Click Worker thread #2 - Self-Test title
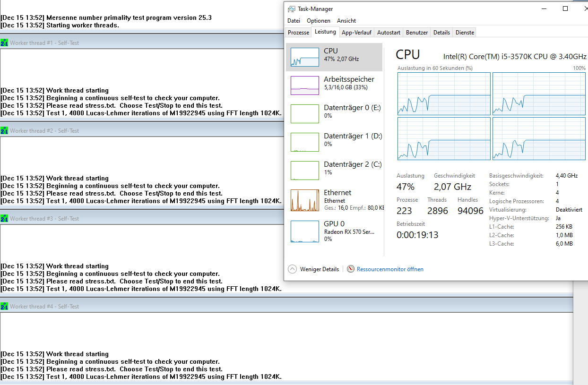Screen dimensions: 588x385 (x=44, y=131)
